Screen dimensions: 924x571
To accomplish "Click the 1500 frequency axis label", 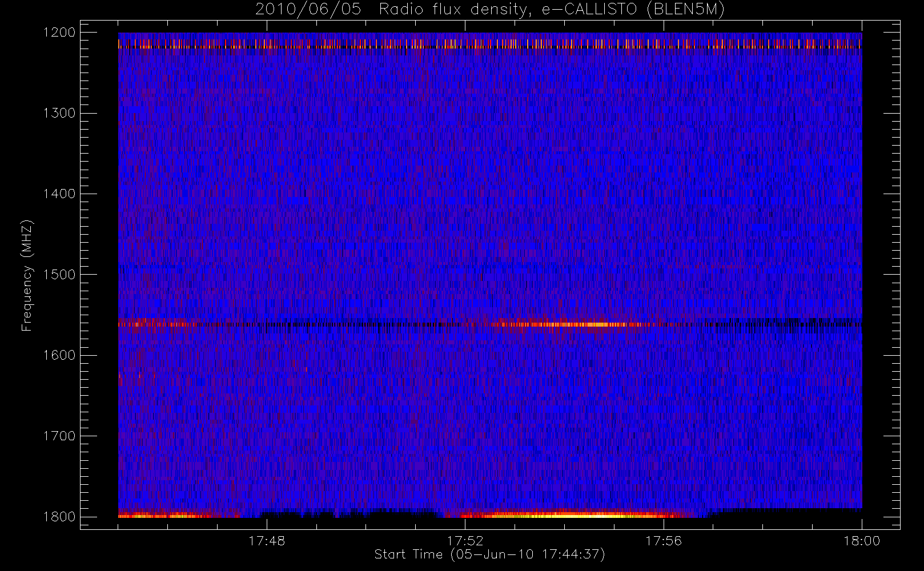I will (x=59, y=275).
